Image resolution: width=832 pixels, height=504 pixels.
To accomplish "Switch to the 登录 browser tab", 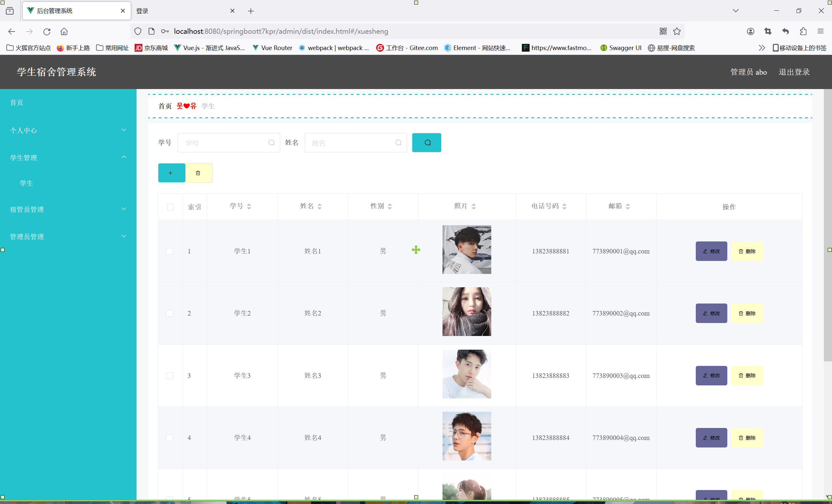I will click(x=185, y=11).
